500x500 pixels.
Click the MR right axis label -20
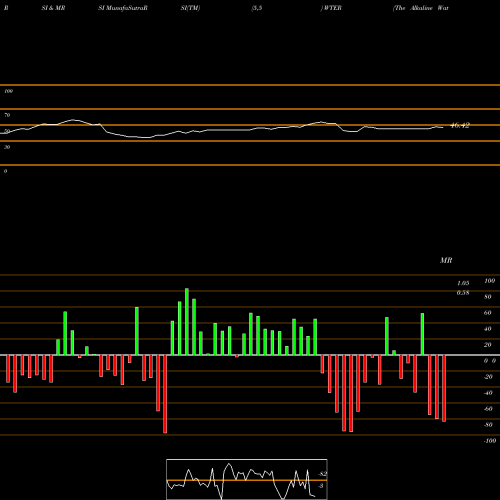pyautogui.click(x=488, y=377)
